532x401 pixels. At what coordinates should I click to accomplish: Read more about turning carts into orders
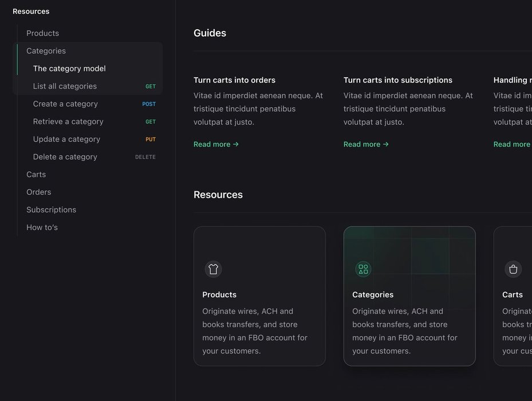coord(216,144)
